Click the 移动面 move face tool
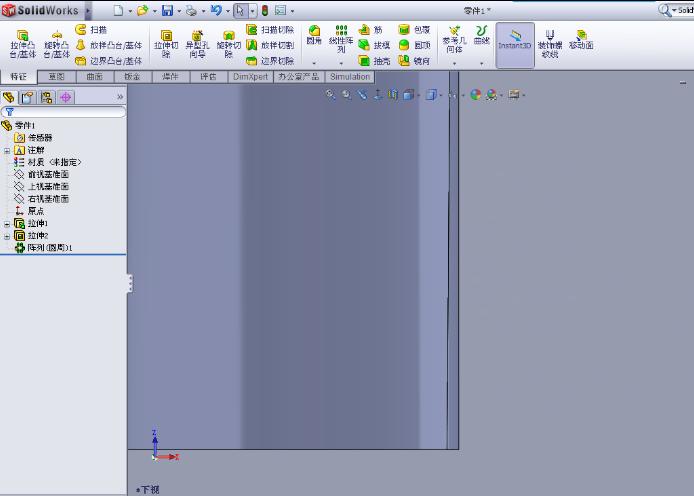694x496 pixels. [x=581, y=39]
